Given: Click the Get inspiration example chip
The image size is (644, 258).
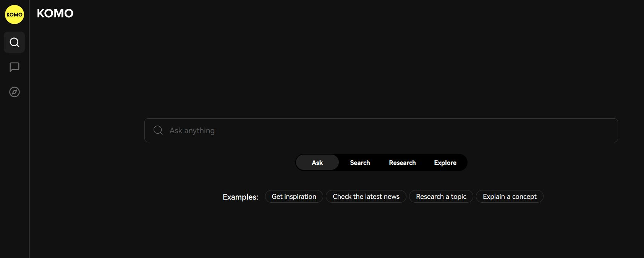Looking at the screenshot, I should click(294, 197).
